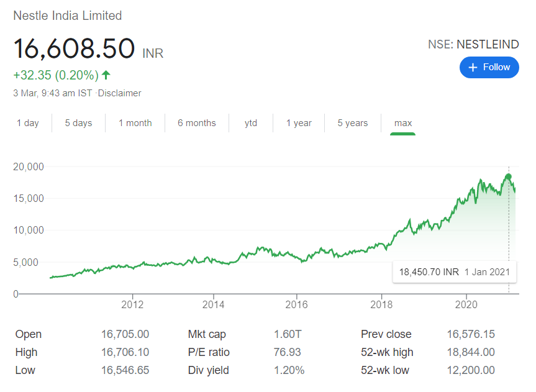The image size is (536, 392).
Task: Click the Open value 16,705.00
Action: pyautogui.click(x=125, y=334)
